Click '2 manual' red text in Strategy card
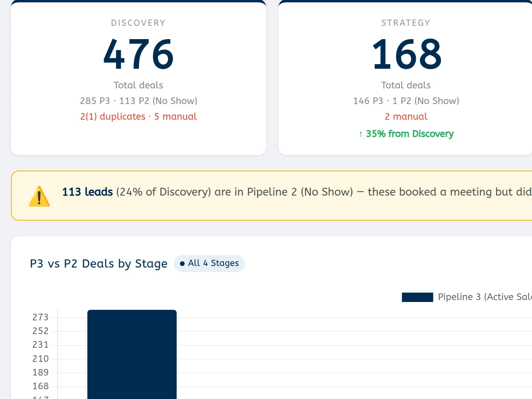The image size is (532, 399). 406,117
